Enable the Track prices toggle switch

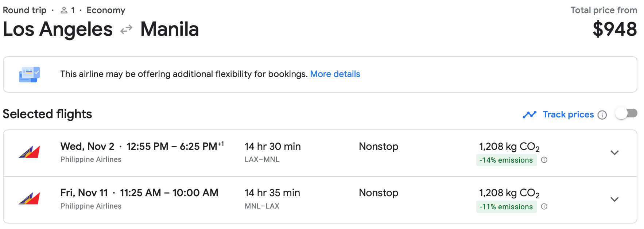(626, 113)
